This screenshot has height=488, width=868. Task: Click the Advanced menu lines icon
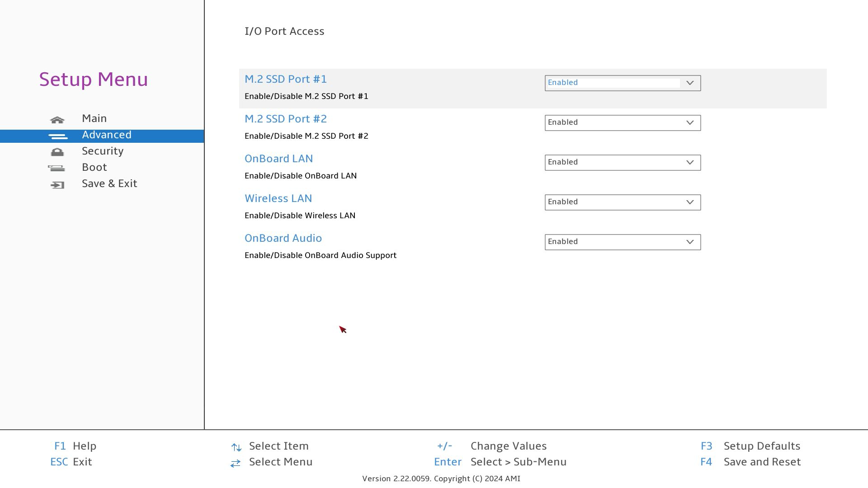[x=58, y=136]
